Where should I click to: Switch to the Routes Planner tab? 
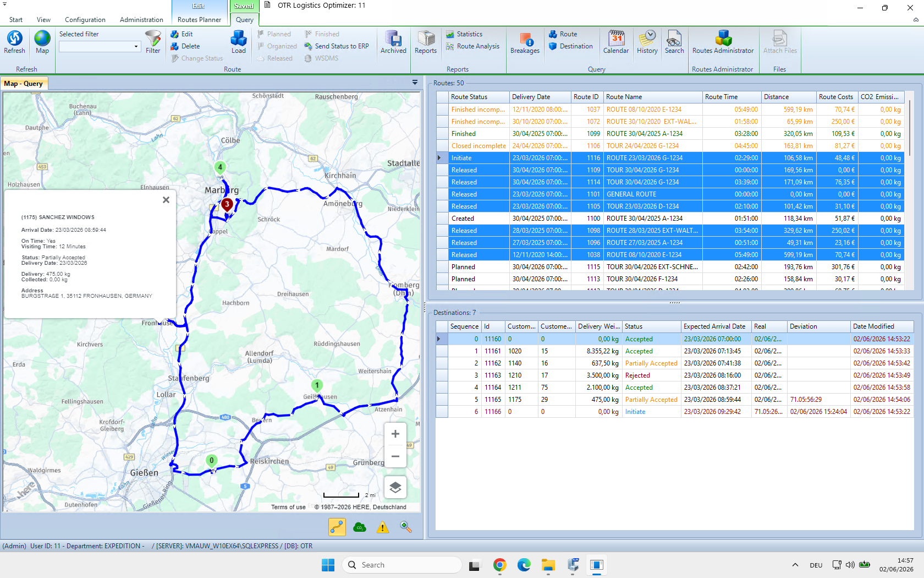pos(199,20)
